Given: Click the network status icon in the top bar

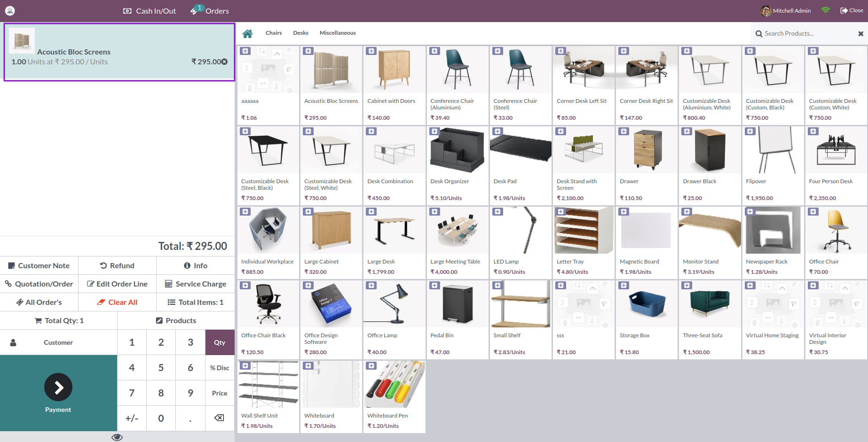Looking at the screenshot, I should [x=826, y=10].
